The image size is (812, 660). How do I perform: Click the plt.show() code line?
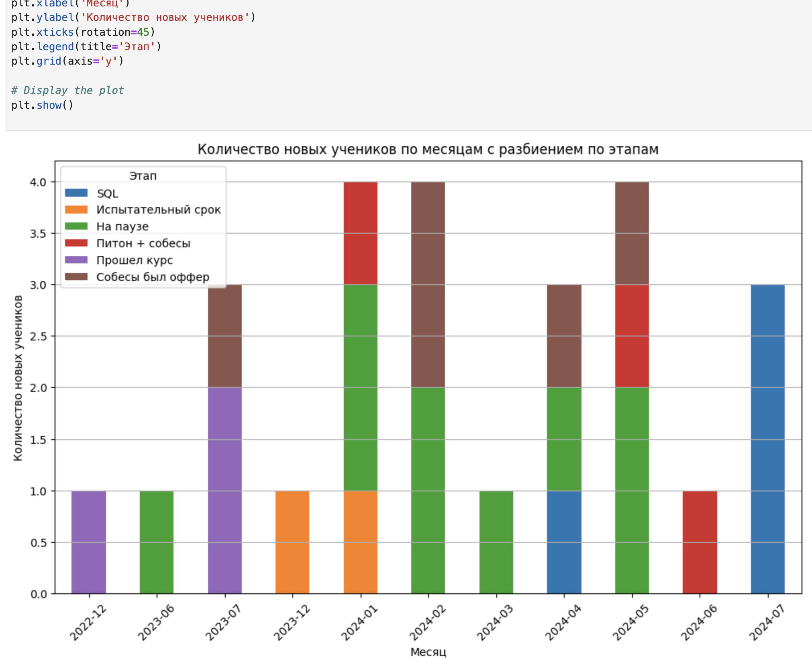point(42,105)
